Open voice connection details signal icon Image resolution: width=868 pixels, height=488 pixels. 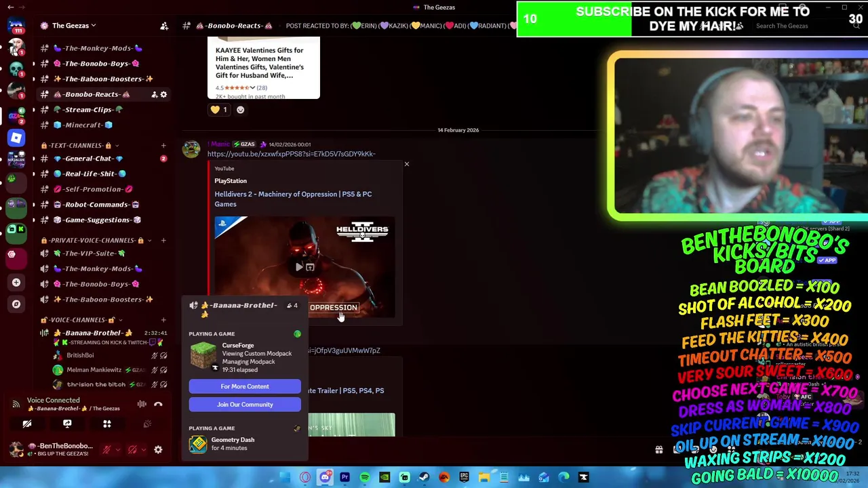pyautogui.click(x=16, y=405)
